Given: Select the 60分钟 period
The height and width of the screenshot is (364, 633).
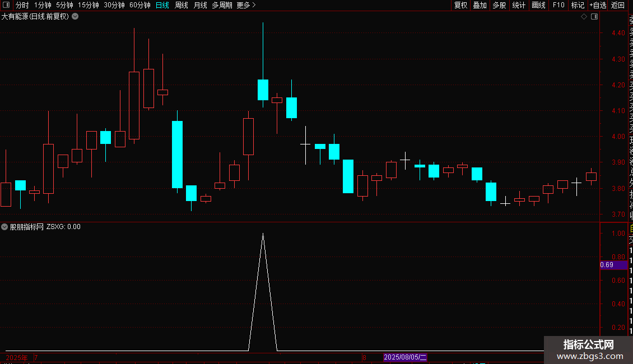Looking at the screenshot, I should [140, 5].
